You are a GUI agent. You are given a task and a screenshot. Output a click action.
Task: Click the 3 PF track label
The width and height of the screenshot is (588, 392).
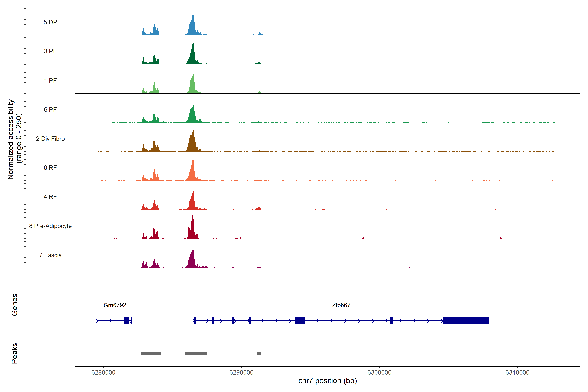click(50, 51)
